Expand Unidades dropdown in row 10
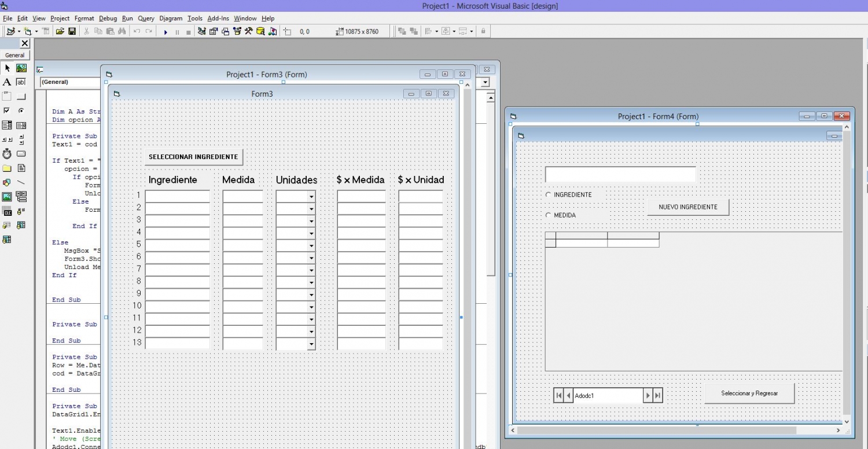Screen dimensions: 868x449 pos(311,307)
